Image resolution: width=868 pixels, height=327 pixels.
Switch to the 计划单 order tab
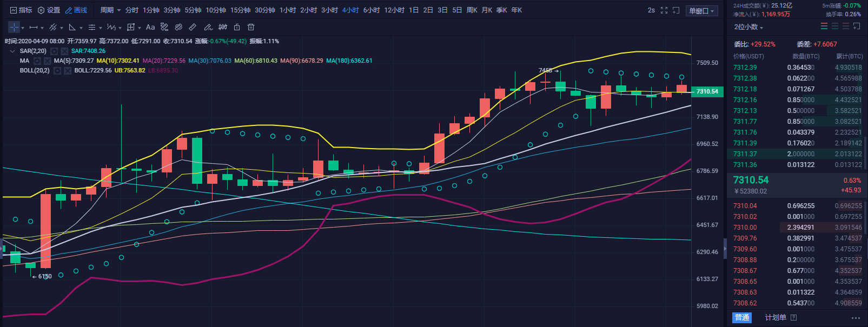coord(775,318)
